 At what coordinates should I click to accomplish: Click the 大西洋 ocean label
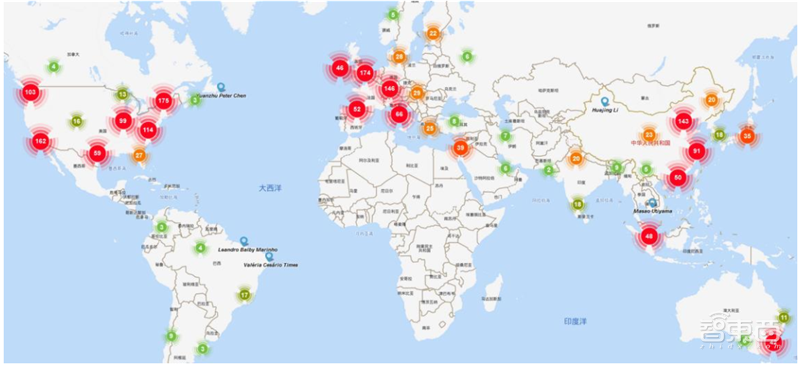(270, 188)
